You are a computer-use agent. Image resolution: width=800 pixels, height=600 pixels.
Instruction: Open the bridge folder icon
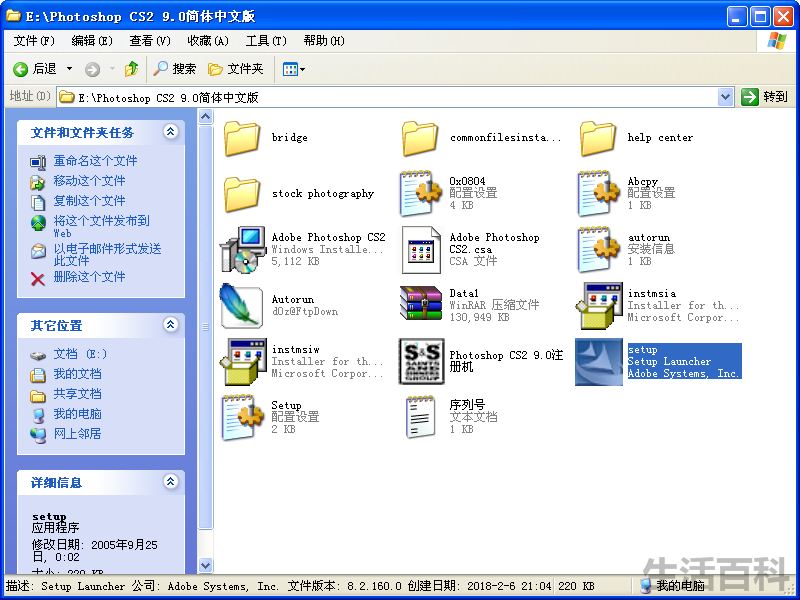[242, 138]
